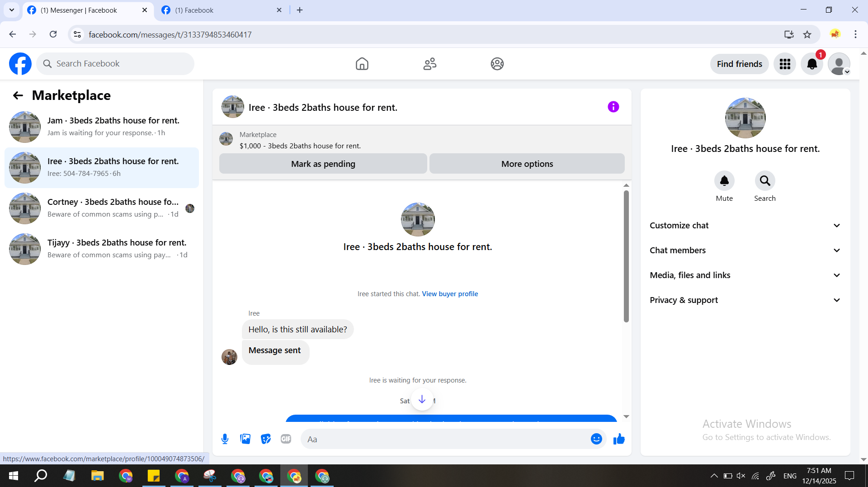Click Mark as pending button
Viewport: 868px width, 487px height.
(x=323, y=164)
